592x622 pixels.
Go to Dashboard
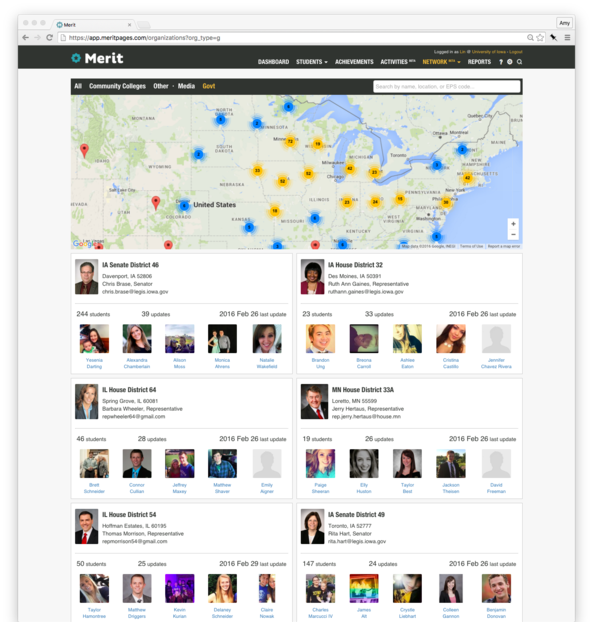273,62
